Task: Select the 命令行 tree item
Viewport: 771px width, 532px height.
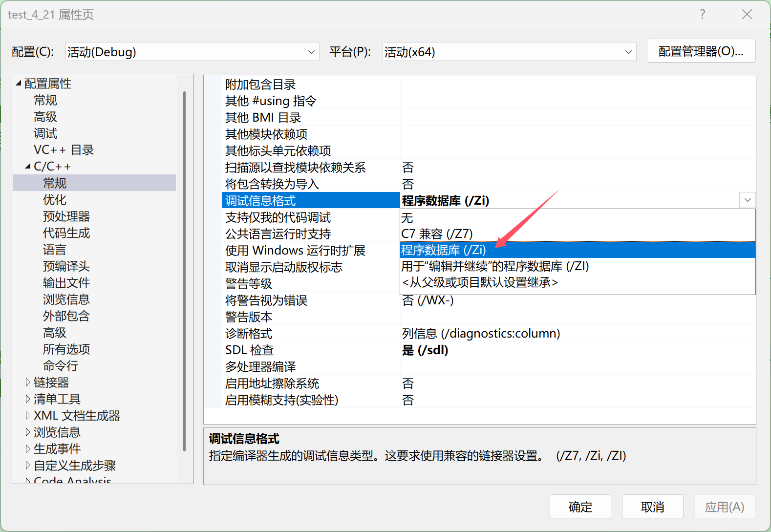Action: point(61,366)
